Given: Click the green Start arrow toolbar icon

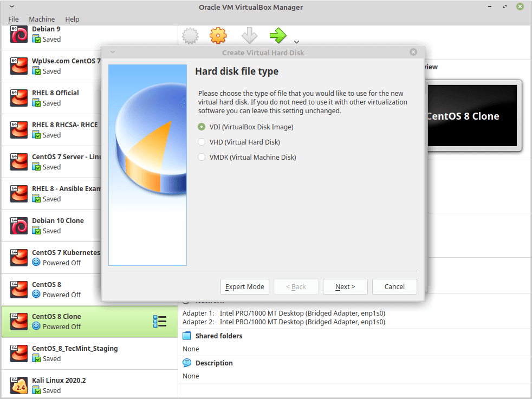Looking at the screenshot, I should pos(278,36).
